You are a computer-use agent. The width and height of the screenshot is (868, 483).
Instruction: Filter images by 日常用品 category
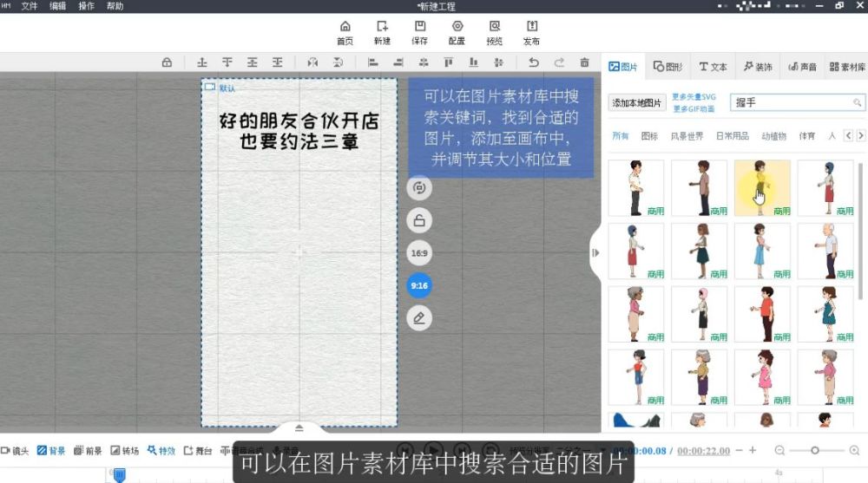(733, 135)
